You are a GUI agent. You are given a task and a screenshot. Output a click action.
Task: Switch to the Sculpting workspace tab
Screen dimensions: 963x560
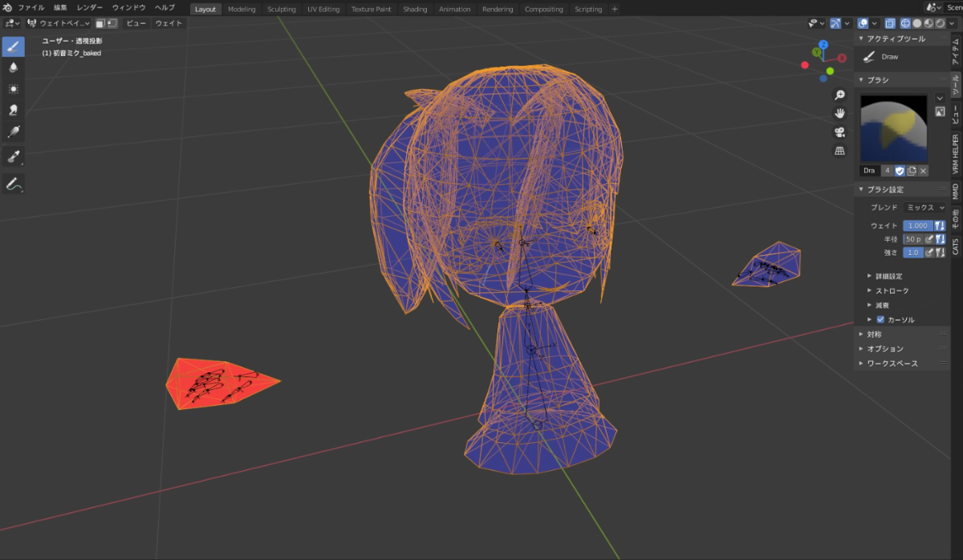(x=282, y=10)
